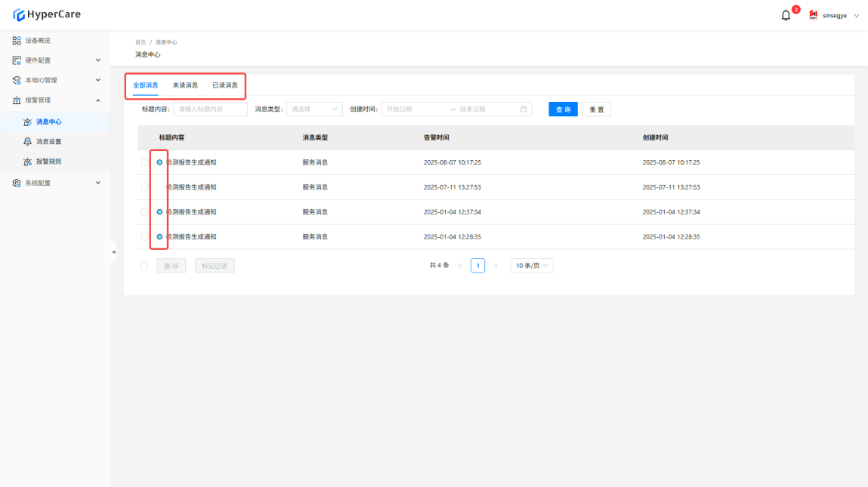Image resolution: width=868 pixels, height=487 pixels.
Task: Switch to the 已读消息 tab
Action: pos(224,85)
